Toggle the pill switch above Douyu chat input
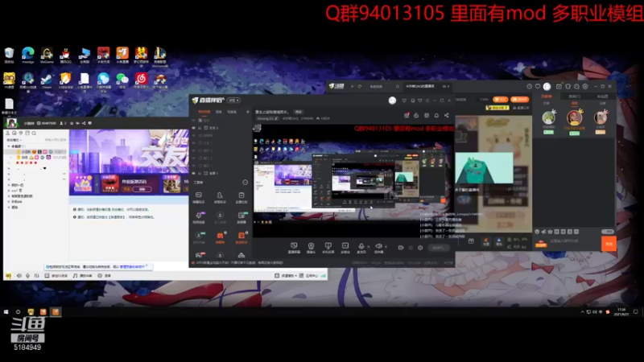644x362 pixels. 608,232
